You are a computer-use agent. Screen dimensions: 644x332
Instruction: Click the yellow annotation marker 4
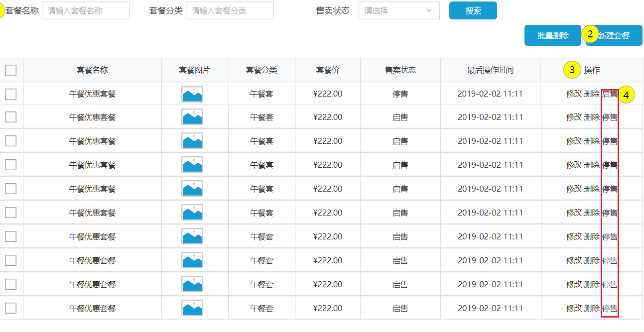(x=627, y=95)
